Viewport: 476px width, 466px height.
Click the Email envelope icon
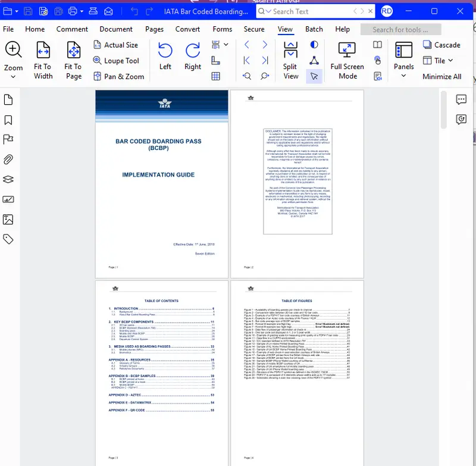[x=108, y=11]
